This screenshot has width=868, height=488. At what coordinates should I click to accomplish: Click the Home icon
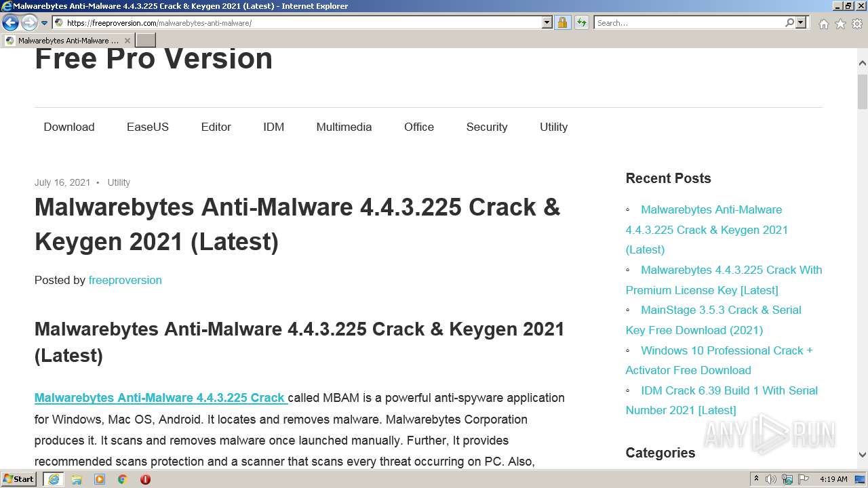[x=823, y=24]
